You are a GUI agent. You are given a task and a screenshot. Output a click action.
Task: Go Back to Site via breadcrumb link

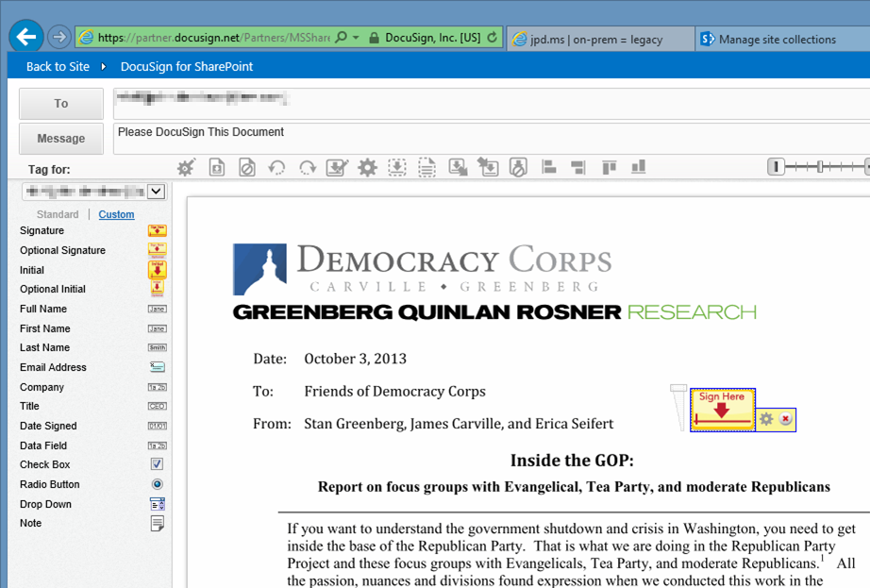(x=58, y=67)
